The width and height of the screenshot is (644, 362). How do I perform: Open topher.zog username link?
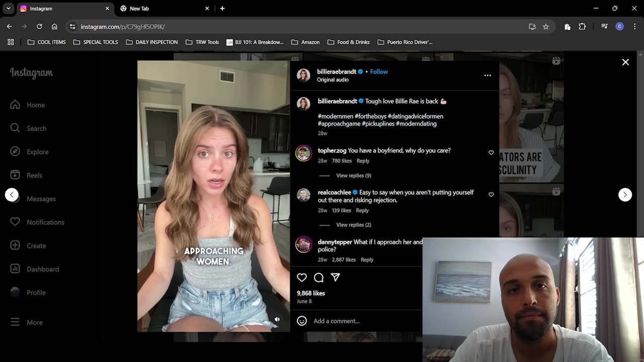coord(332,150)
